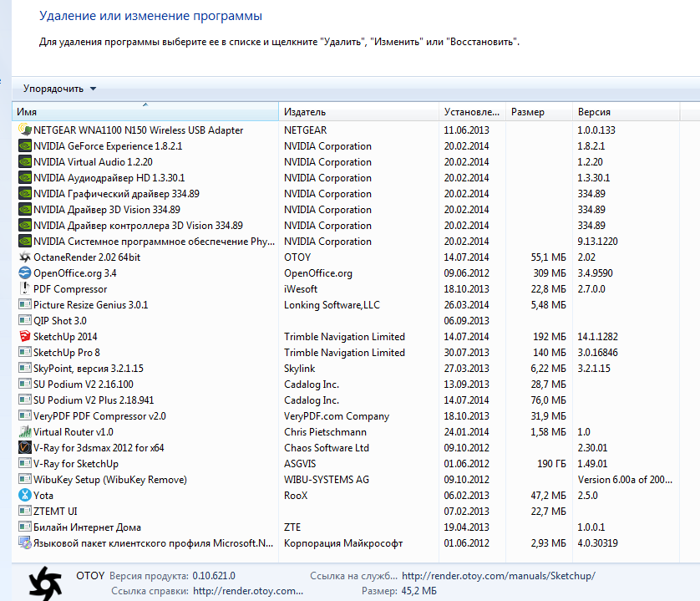Click the OpenOffice.org 3.4 icon

coord(25,273)
